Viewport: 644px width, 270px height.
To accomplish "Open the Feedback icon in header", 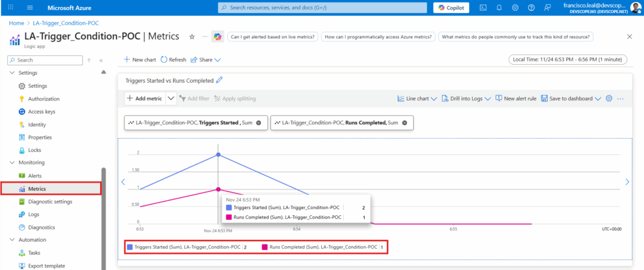I will (547, 8).
